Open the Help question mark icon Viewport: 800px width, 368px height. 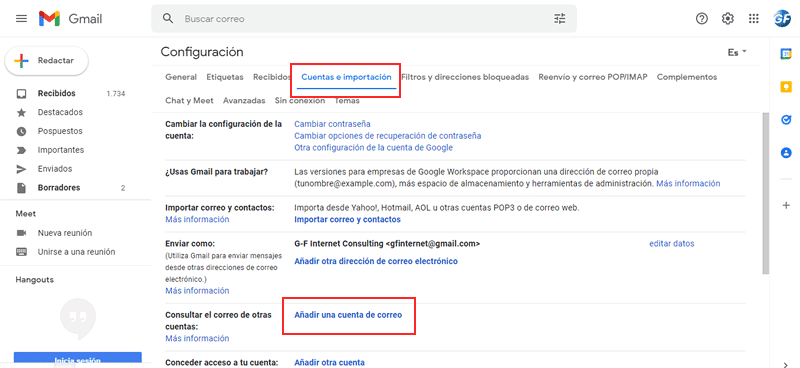tap(702, 19)
